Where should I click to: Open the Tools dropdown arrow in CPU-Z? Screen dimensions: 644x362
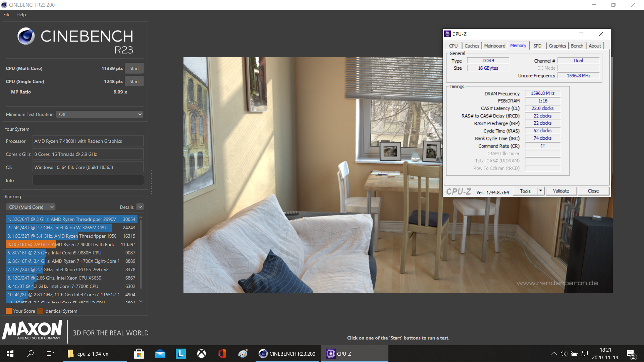point(540,191)
